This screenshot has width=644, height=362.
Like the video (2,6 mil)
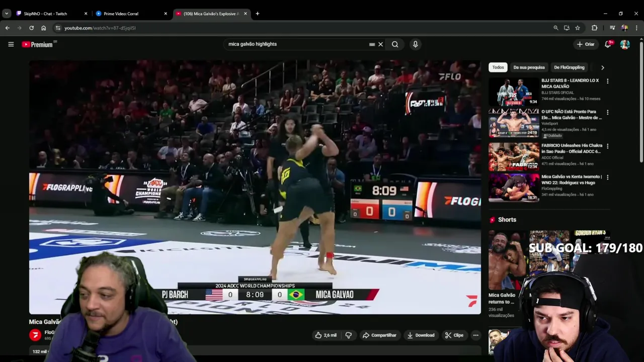(x=326, y=335)
